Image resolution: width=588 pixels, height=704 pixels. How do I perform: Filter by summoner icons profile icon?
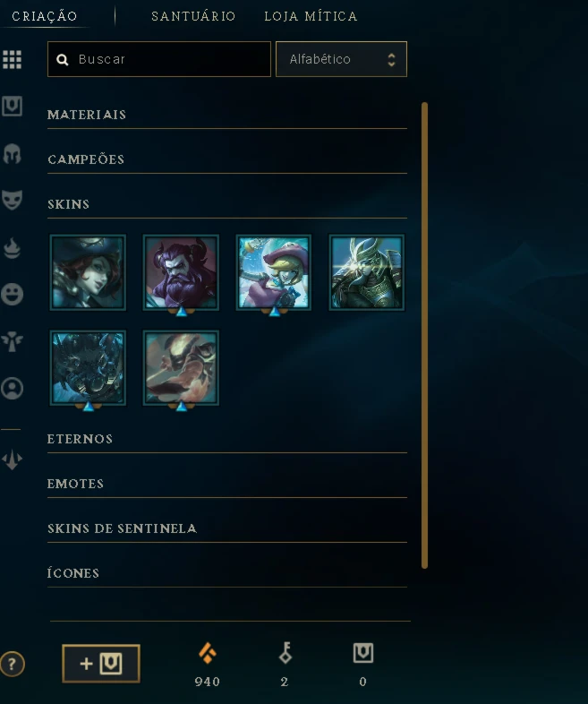(x=13, y=389)
